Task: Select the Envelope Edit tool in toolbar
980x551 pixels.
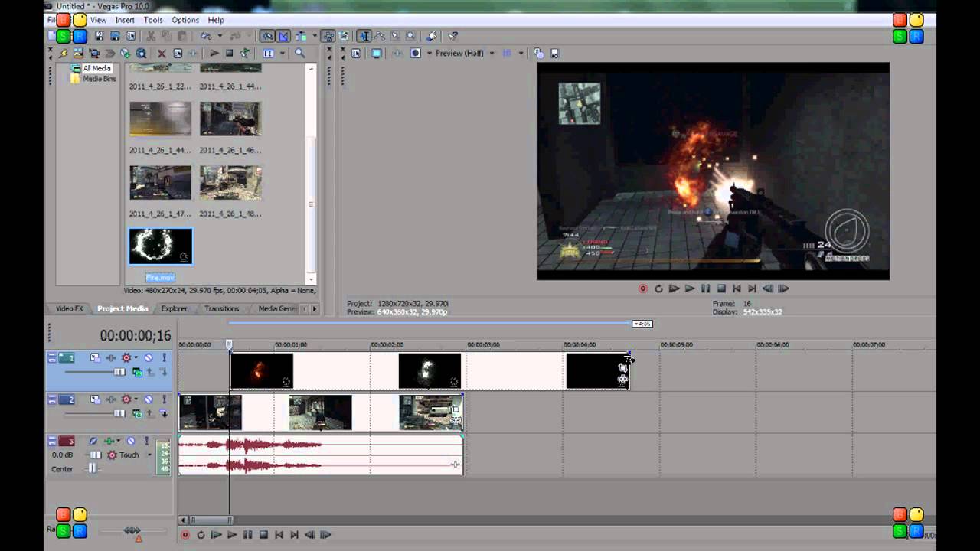Action: coord(379,36)
